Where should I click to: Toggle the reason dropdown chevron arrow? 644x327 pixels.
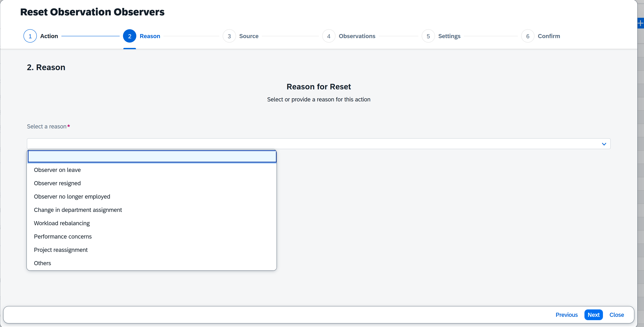604,144
